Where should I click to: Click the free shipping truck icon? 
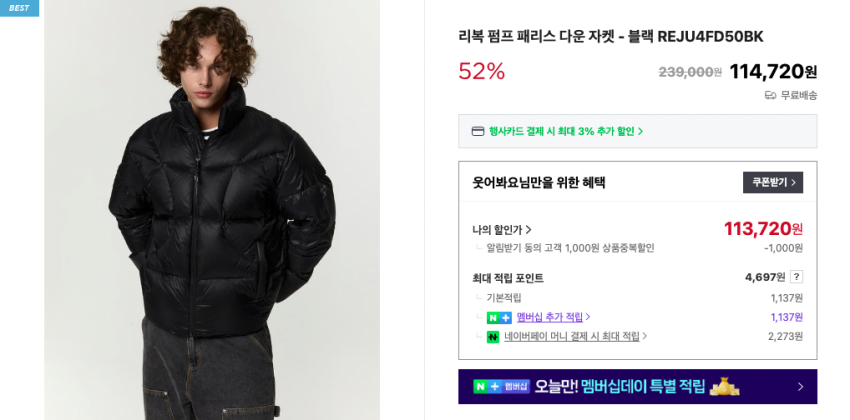[x=770, y=96]
